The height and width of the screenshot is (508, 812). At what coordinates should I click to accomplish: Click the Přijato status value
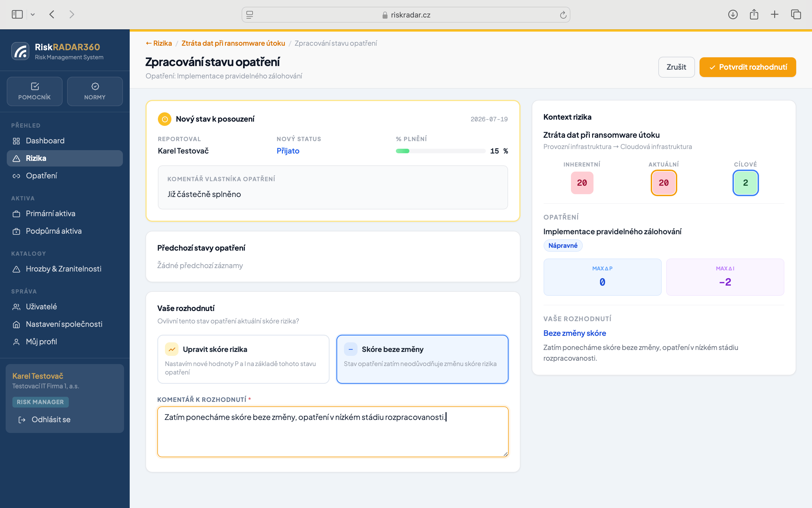(288, 151)
